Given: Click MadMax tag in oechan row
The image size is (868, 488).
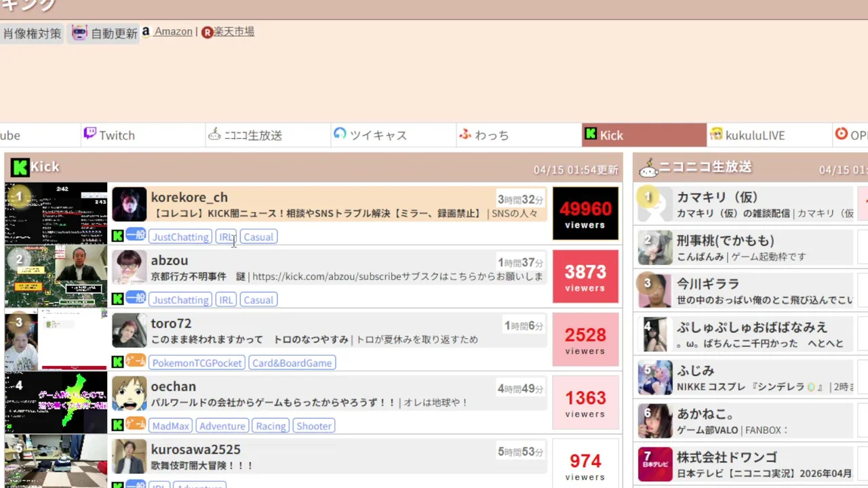Looking at the screenshot, I should click(171, 426).
